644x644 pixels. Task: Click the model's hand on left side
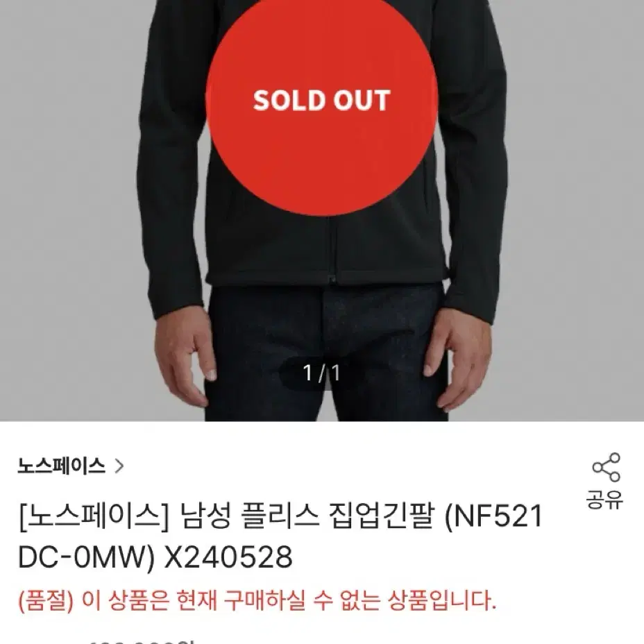[186, 357]
